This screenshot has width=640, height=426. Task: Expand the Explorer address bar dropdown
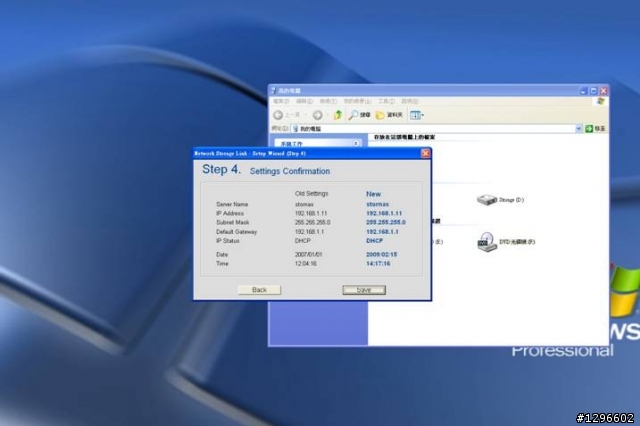pyautogui.click(x=578, y=129)
